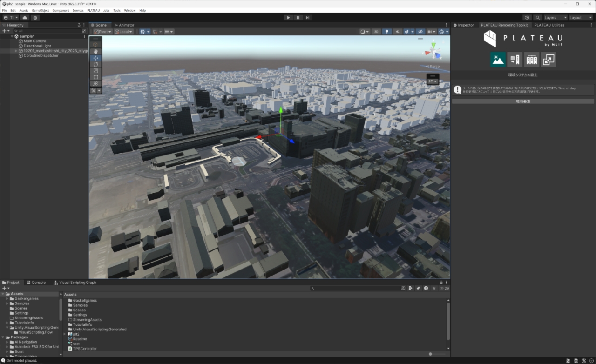Open the Layers dropdown
The image size is (596, 364).
click(555, 18)
